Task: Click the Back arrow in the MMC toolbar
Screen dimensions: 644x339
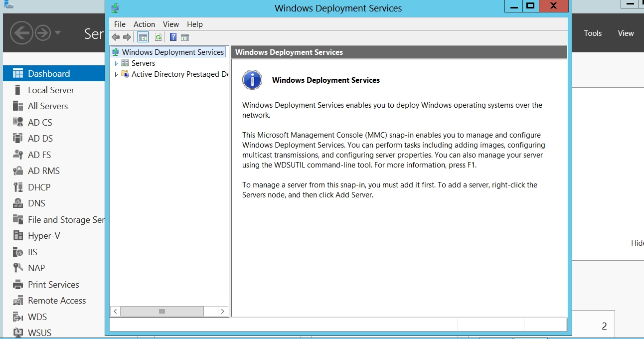Action: (116, 37)
